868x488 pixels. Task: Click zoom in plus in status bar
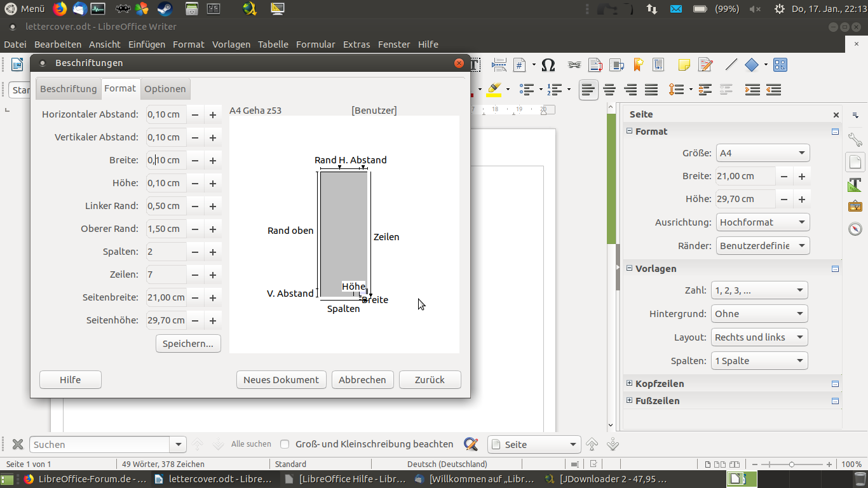pyautogui.click(x=830, y=464)
